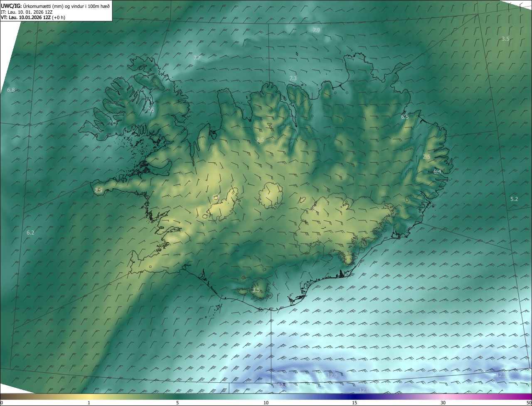
Task: Click the 7.7 value on the map
Action: 197,58
